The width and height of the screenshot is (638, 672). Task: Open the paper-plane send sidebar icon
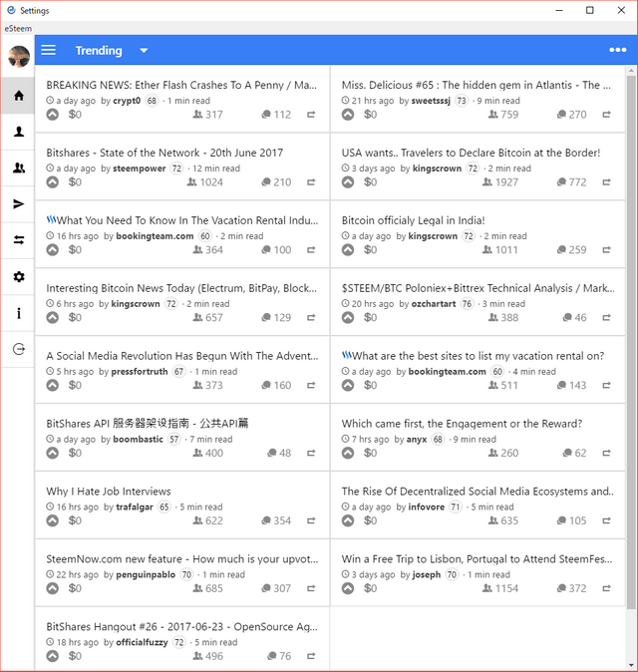tap(18, 204)
